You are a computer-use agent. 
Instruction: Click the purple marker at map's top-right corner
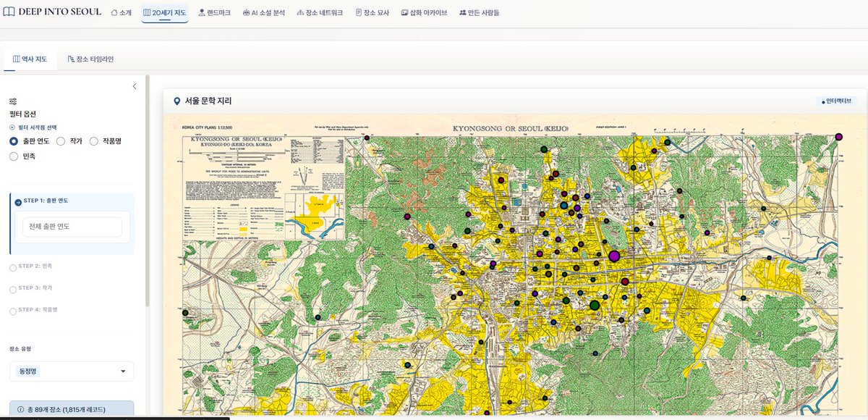[839, 137]
